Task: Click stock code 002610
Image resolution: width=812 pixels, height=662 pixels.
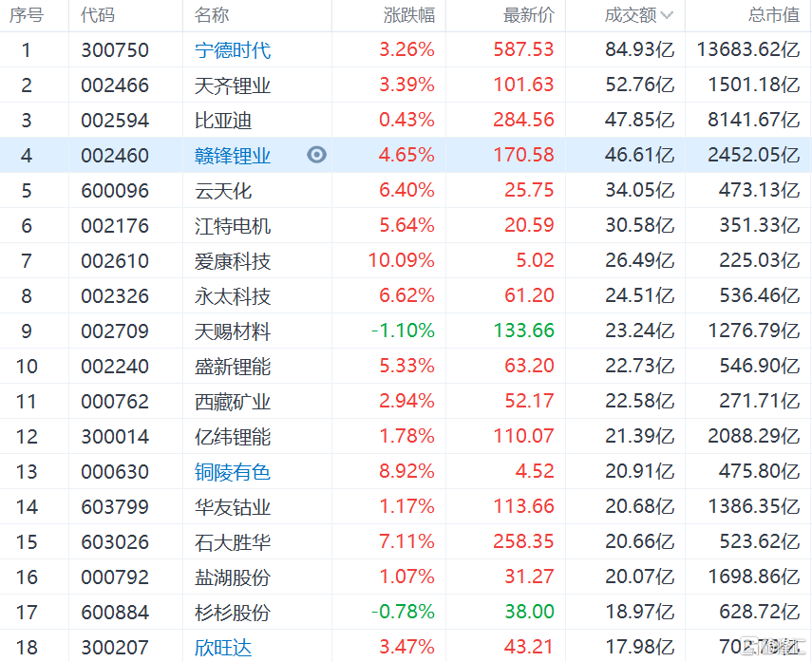Action: [x=115, y=260]
